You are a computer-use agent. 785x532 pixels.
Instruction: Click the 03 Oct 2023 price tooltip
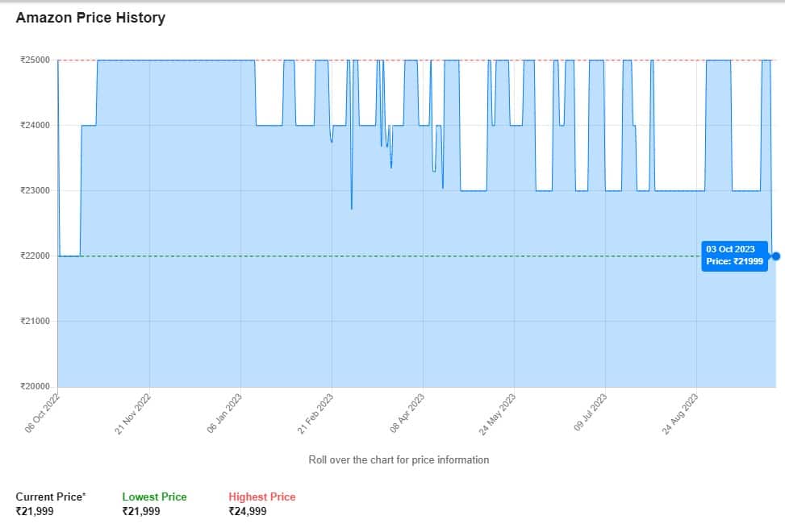pyautogui.click(x=735, y=256)
